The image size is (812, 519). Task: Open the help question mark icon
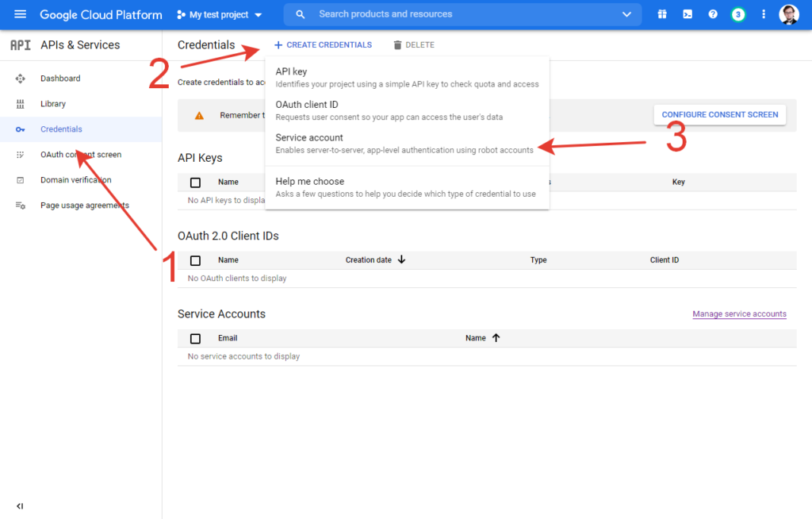(713, 14)
